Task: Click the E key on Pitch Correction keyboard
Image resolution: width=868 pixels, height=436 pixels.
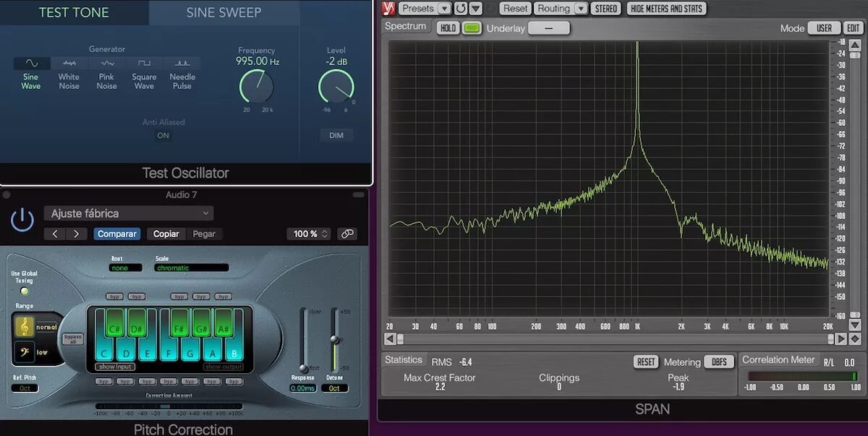Action: (x=148, y=351)
